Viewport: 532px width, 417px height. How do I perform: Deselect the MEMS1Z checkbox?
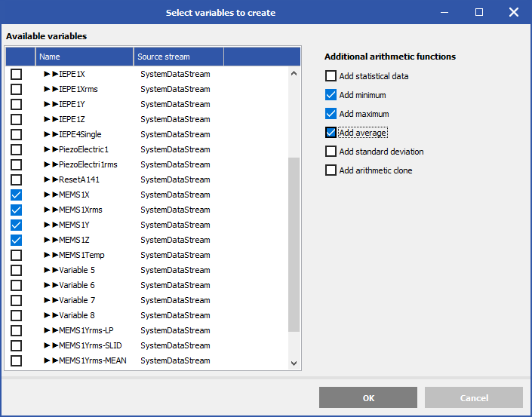tap(16, 240)
